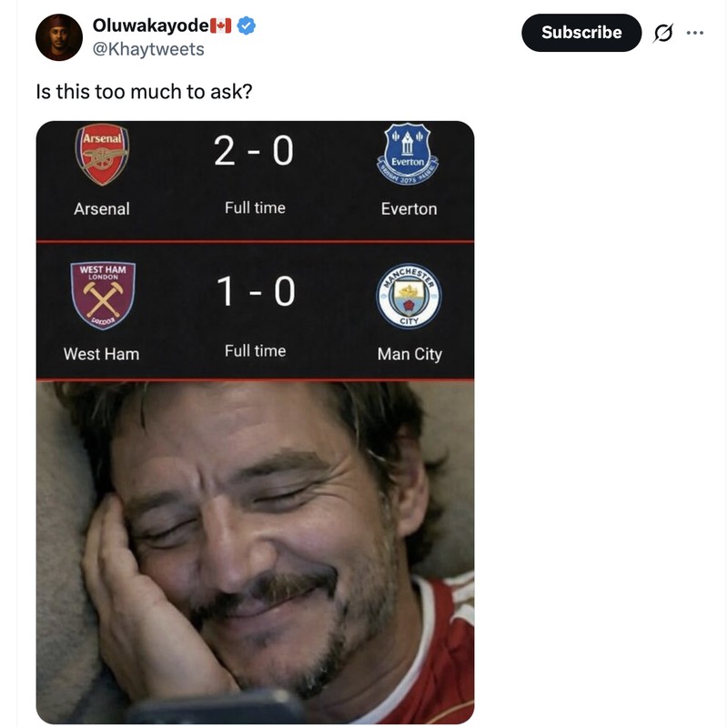
Task: Click the 'Full time' label under the Arsenal score
Action: tap(253, 208)
